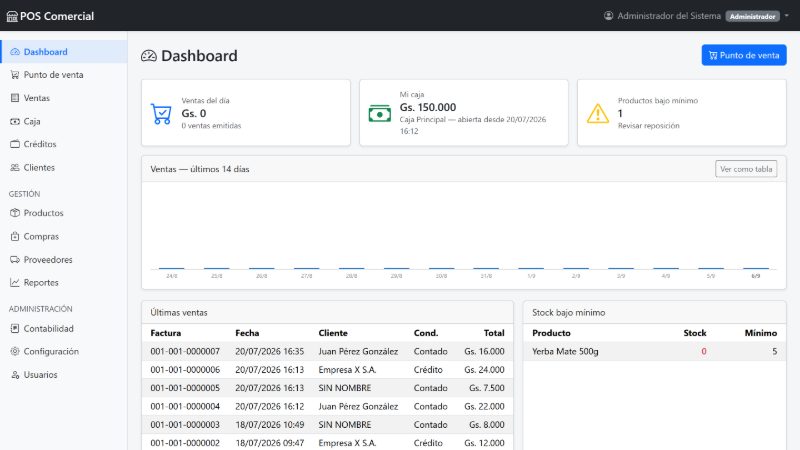Click the user avatar icon in top bar
The height and width of the screenshot is (450, 800).
[x=608, y=16]
